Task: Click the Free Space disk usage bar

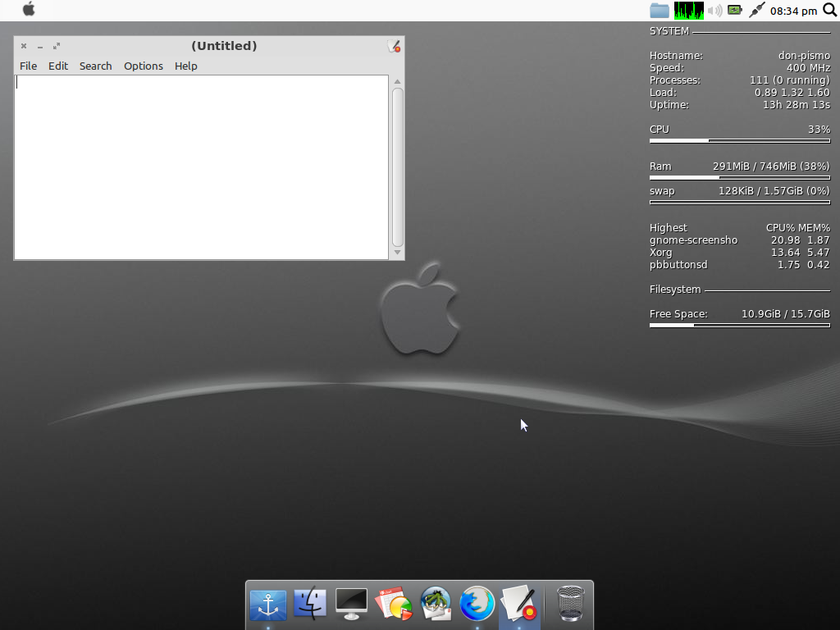Action: [x=740, y=325]
